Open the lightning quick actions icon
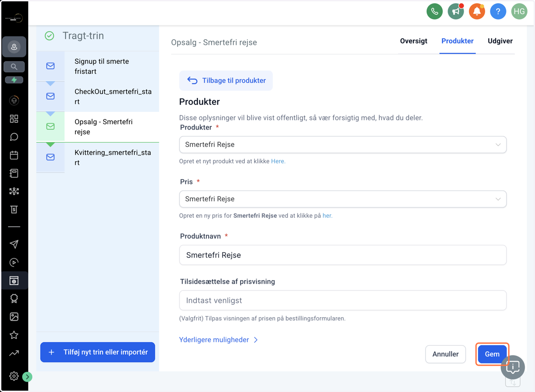 point(14,80)
